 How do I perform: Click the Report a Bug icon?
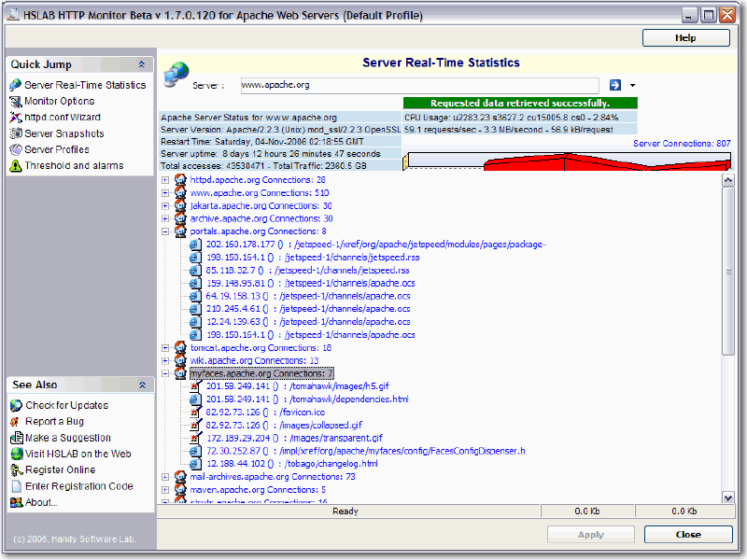(15, 422)
